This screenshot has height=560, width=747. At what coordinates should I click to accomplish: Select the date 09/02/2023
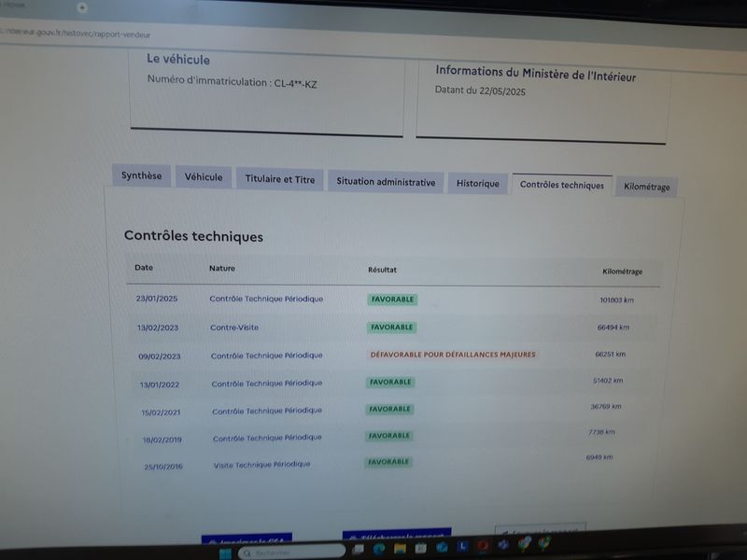160,357
